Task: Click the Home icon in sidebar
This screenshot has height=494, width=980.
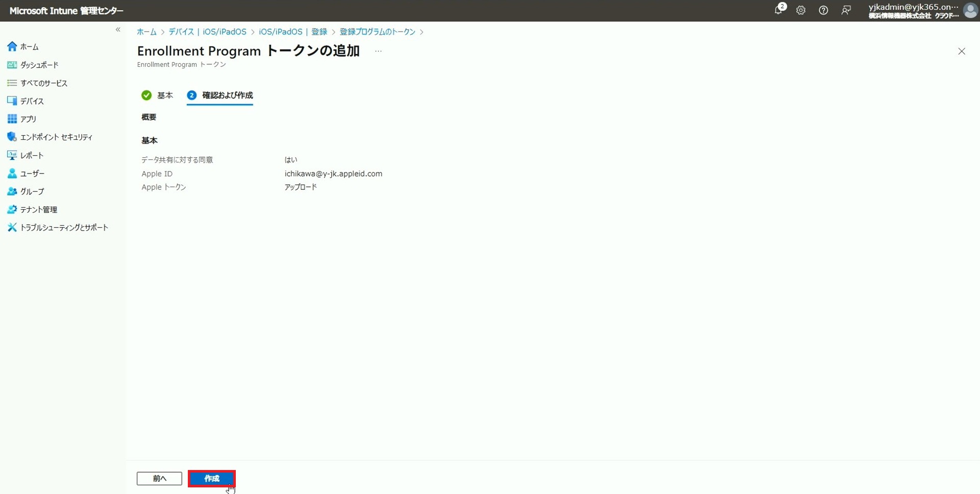Action: 12,46
